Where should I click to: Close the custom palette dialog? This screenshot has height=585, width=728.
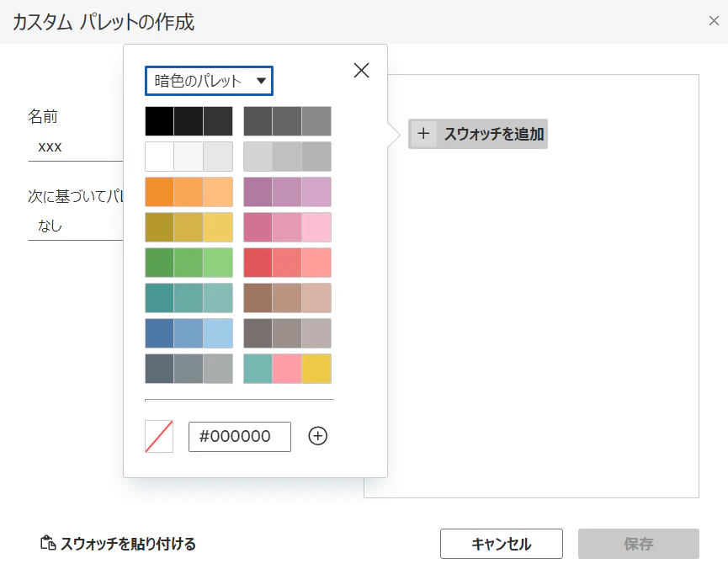click(x=714, y=20)
